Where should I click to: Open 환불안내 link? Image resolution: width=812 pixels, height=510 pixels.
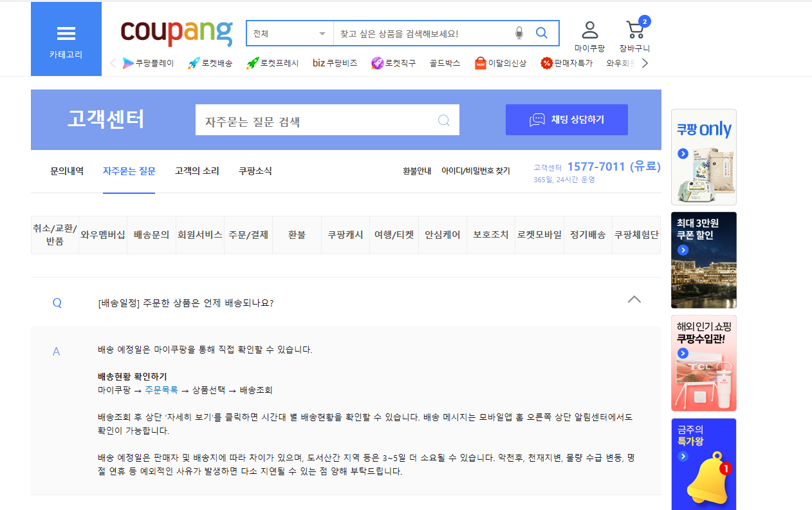[417, 171]
